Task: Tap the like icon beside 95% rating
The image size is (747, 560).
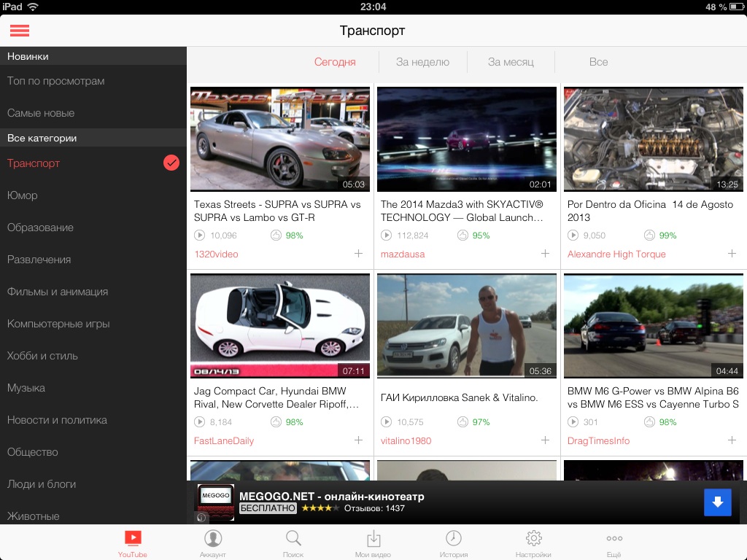Action: 462,236
